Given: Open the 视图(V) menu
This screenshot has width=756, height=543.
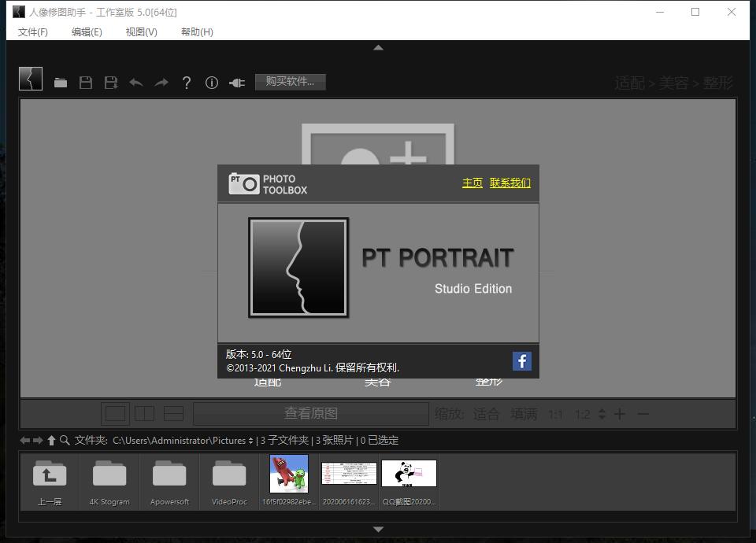Looking at the screenshot, I should click(x=140, y=32).
